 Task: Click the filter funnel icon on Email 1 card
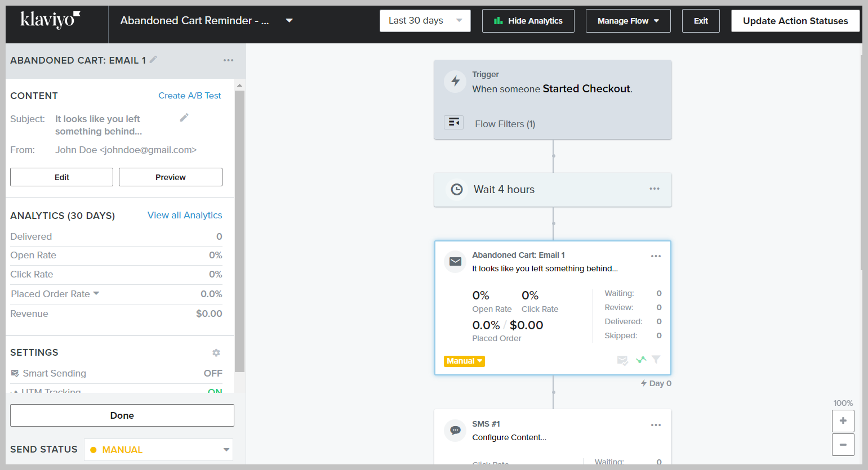coord(656,359)
